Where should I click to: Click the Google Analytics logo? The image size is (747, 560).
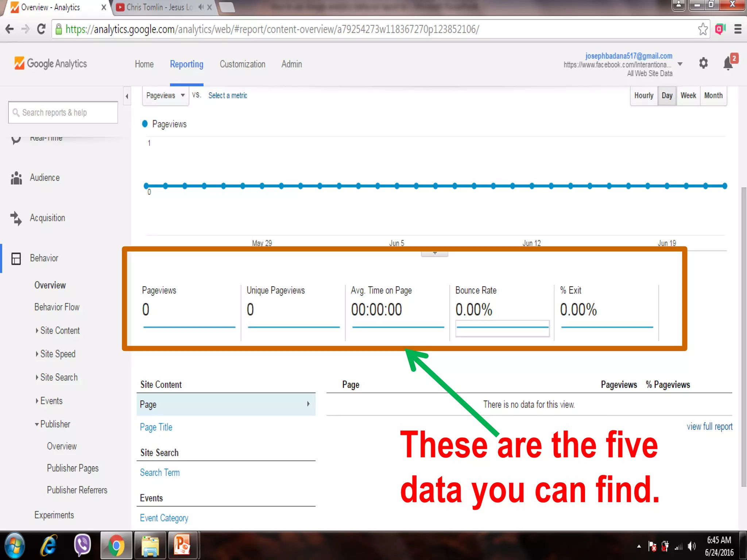50,63
